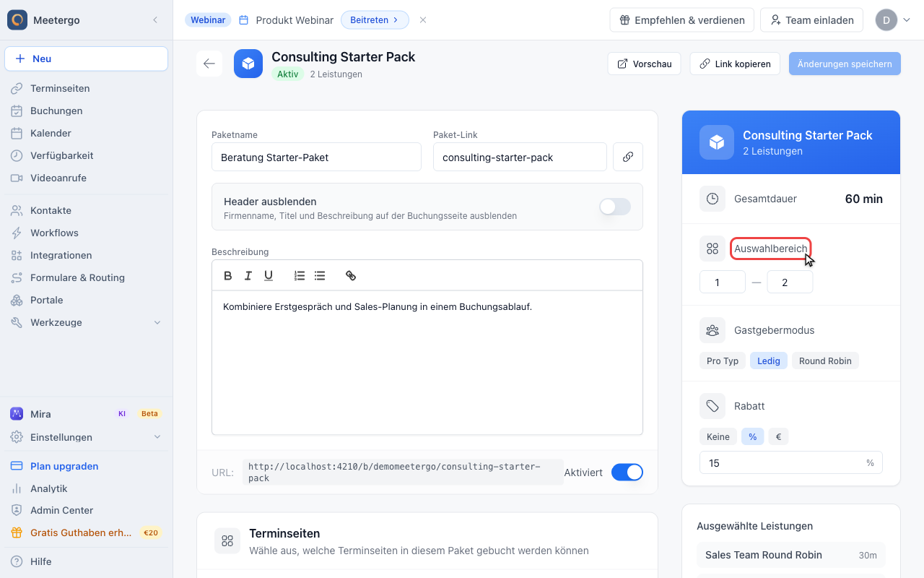
Task: Select Sales Team Round Robin service row
Action: pyautogui.click(x=791, y=555)
